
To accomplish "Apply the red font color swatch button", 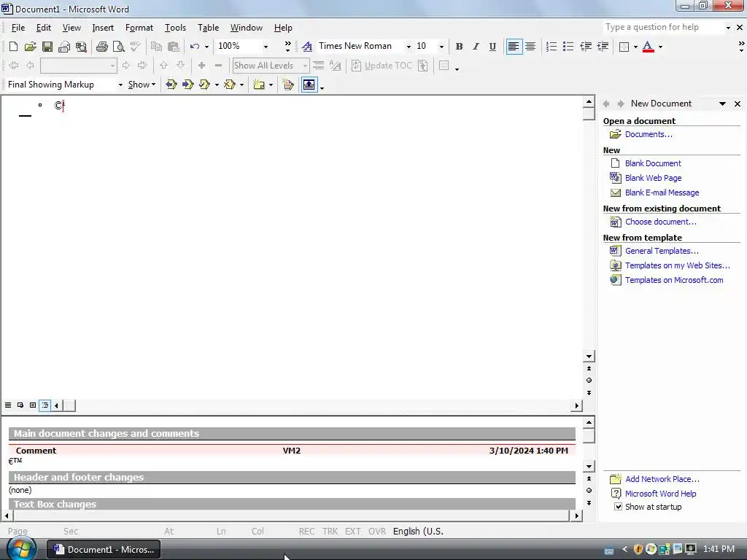I will (x=648, y=46).
